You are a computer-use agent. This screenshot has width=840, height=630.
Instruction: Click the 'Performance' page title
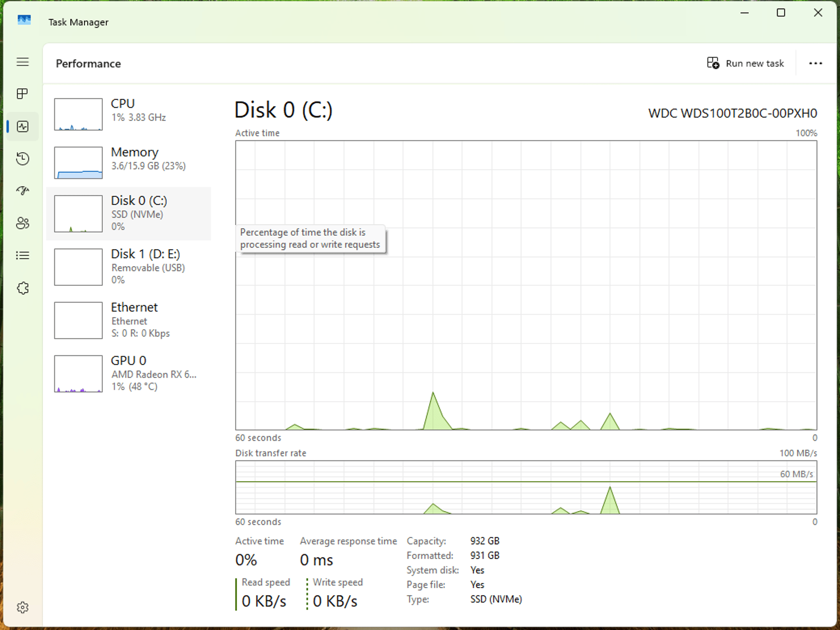click(88, 64)
